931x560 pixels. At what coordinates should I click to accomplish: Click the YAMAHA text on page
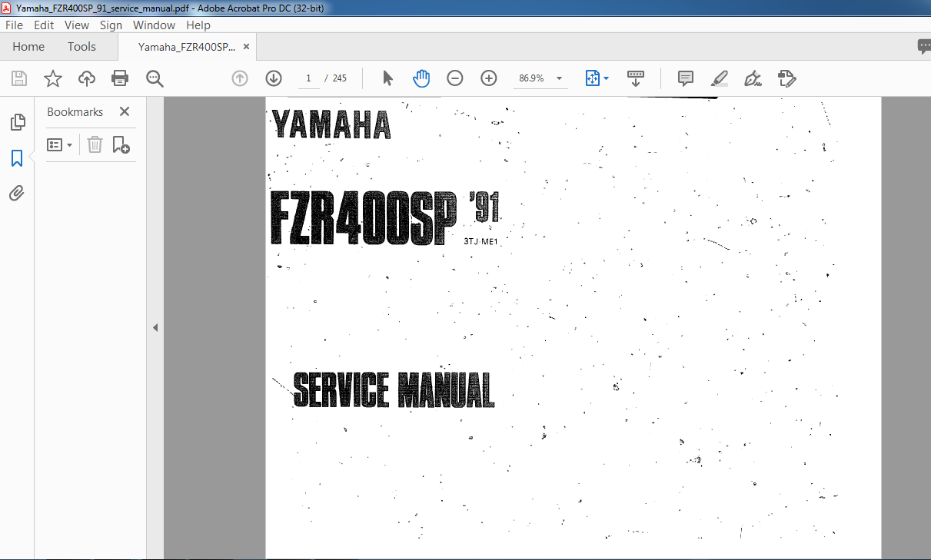point(331,125)
